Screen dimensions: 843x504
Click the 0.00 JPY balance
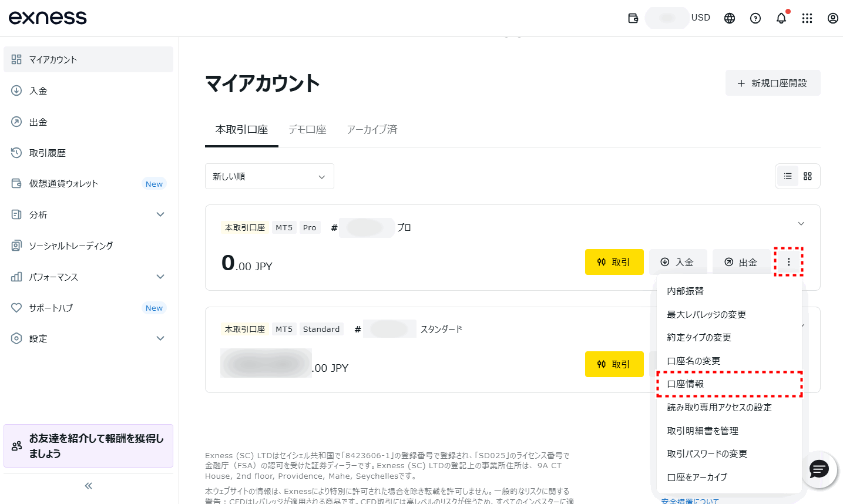[x=247, y=263]
